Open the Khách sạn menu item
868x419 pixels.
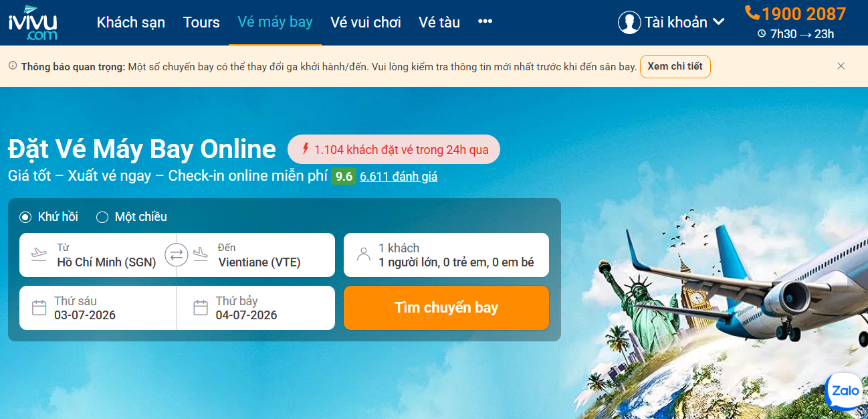(131, 22)
